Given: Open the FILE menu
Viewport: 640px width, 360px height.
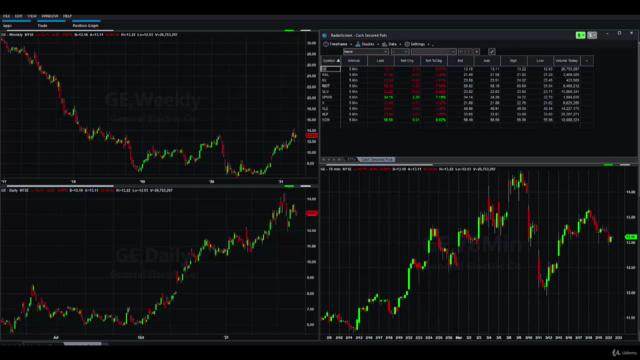Looking at the screenshot, I should (7, 16).
